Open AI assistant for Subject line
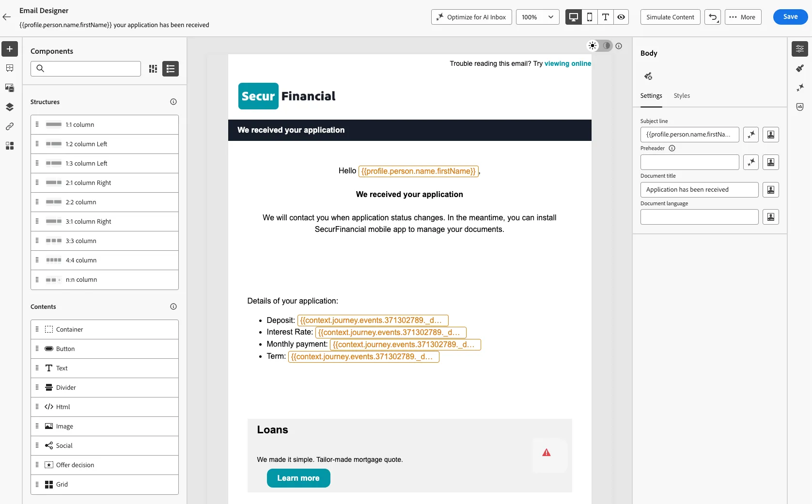The width and height of the screenshot is (812, 504). click(751, 135)
